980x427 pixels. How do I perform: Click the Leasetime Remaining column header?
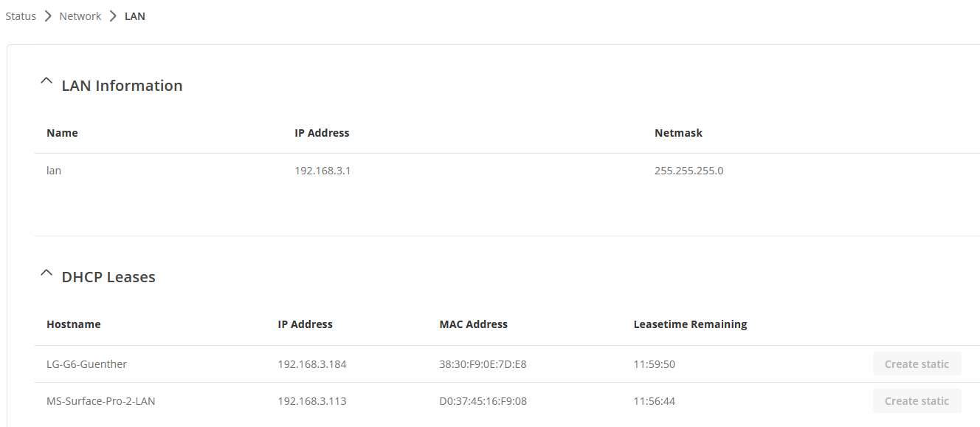pyautogui.click(x=691, y=324)
